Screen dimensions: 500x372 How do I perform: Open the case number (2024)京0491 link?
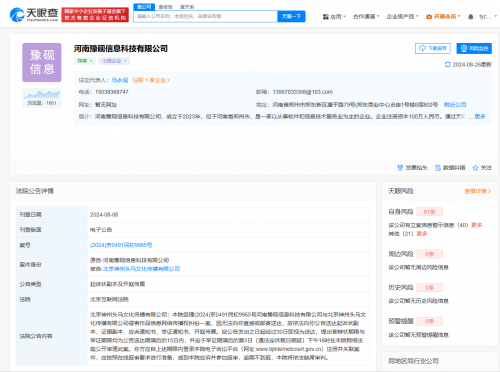pyautogui.click(x=121, y=245)
